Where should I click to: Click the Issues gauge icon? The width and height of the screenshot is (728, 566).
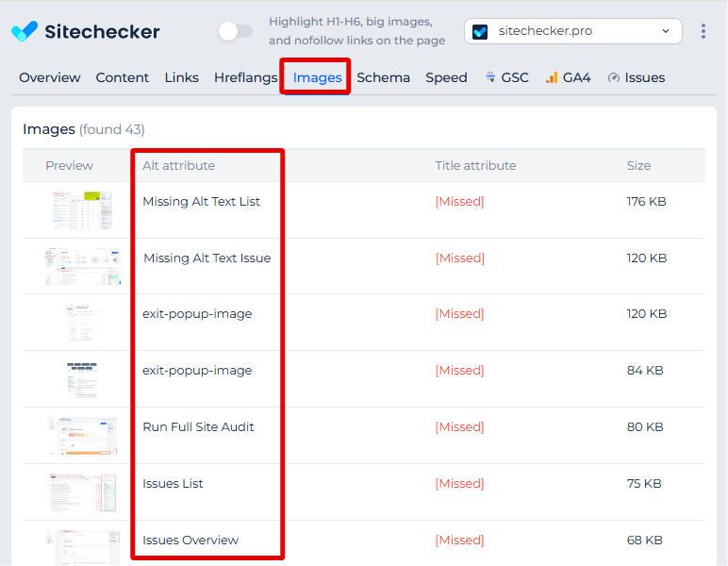(614, 77)
